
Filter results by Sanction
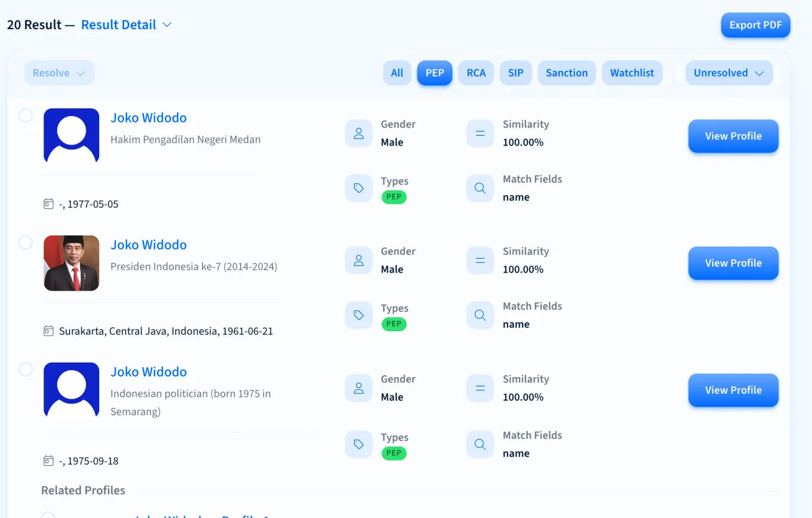coord(567,73)
